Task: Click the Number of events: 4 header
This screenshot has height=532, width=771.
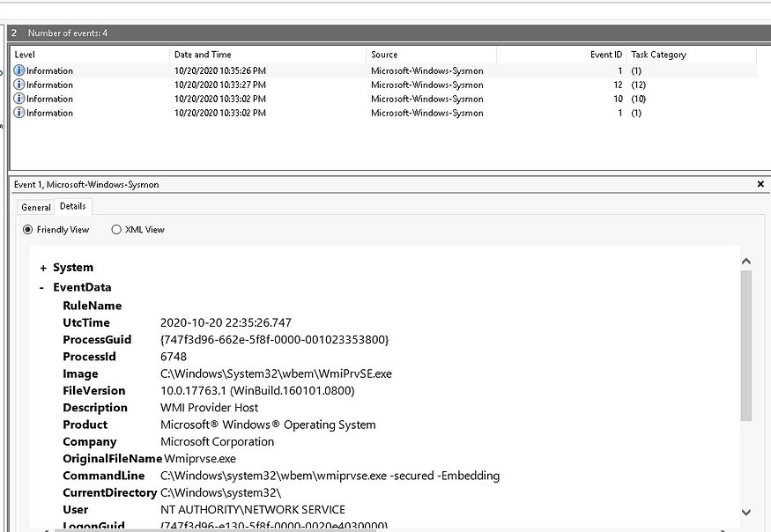Action: coord(67,33)
